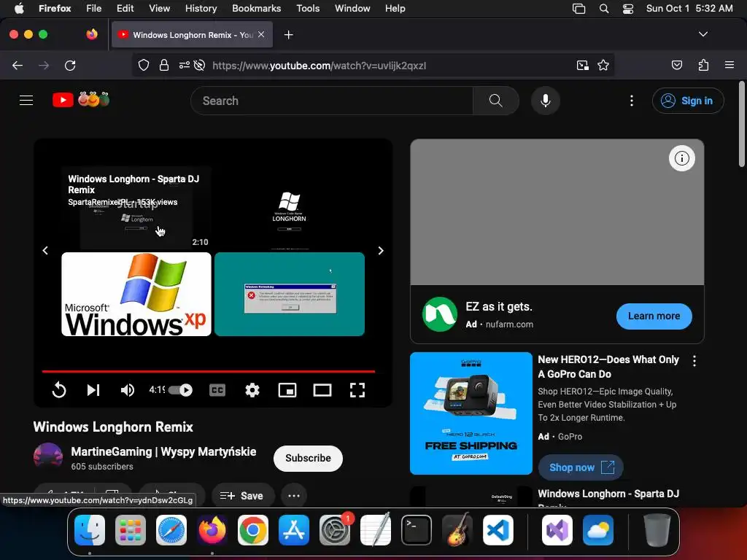
Task: Focus the YouTube search field
Action: 332,101
